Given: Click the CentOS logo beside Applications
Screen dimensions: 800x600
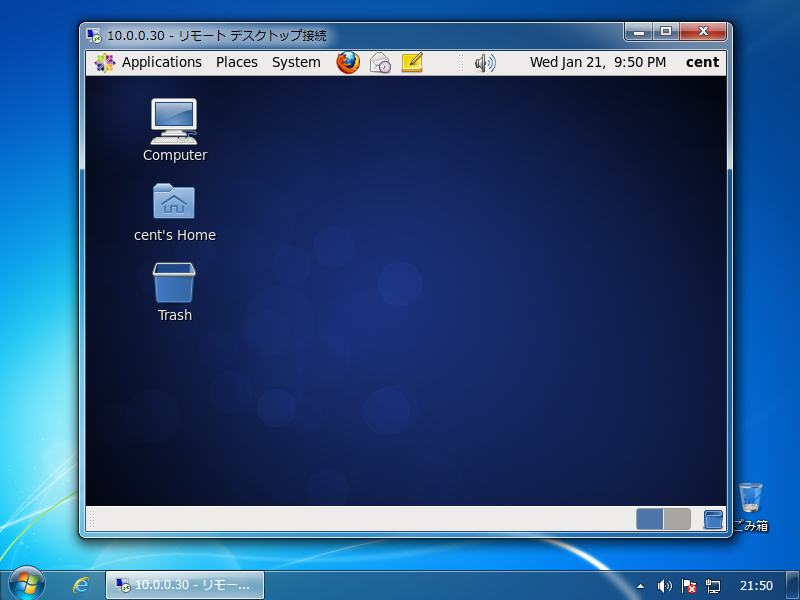Looking at the screenshot, I should (x=105, y=63).
